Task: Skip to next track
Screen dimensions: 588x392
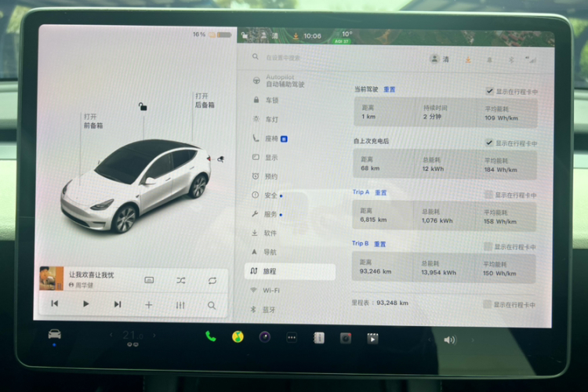Action: (x=118, y=304)
